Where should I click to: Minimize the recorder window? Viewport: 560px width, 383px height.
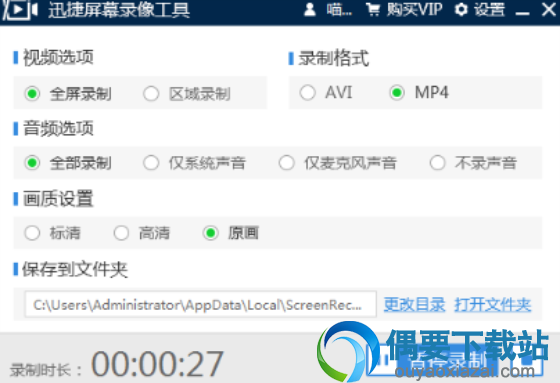(522, 13)
